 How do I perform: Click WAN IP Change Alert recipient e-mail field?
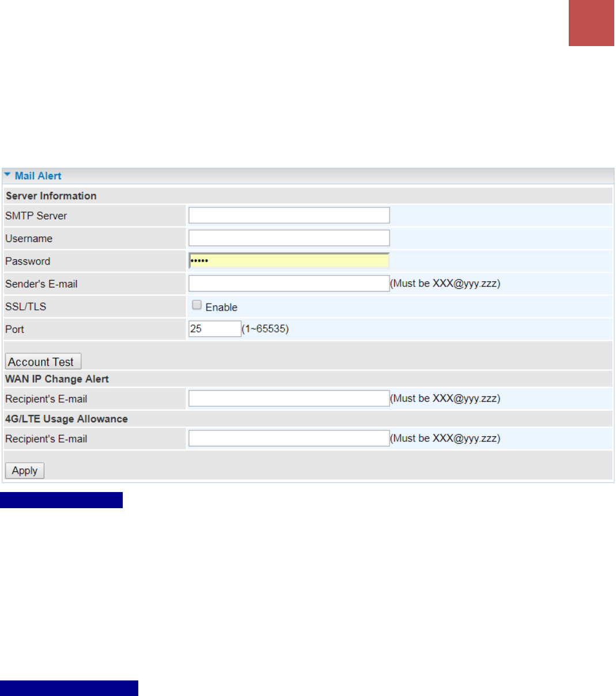click(289, 399)
